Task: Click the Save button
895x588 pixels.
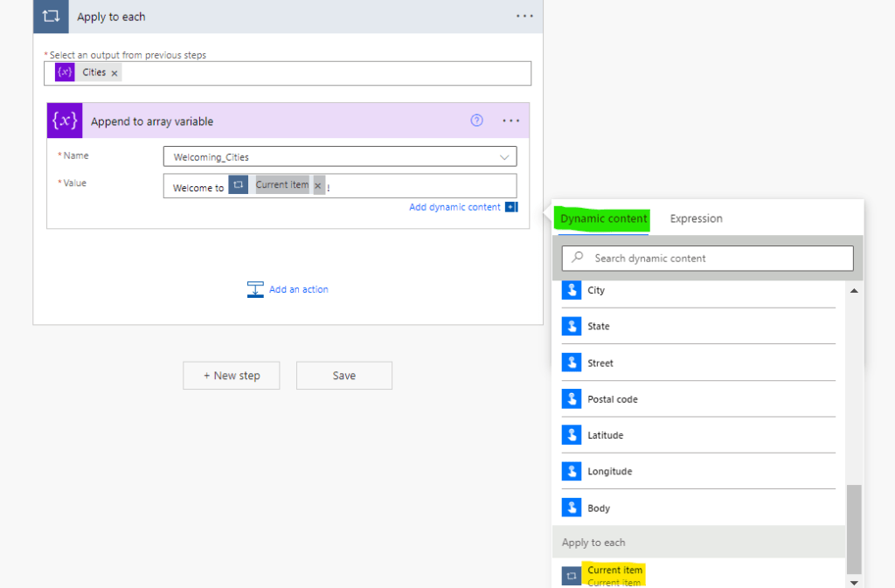Action: (343, 375)
